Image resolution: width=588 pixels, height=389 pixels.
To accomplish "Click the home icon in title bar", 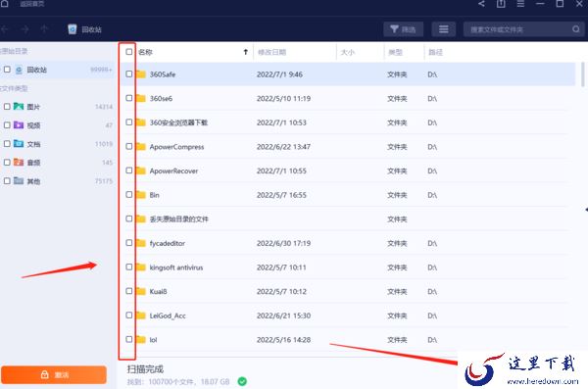I will pyautogui.click(x=4, y=3).
